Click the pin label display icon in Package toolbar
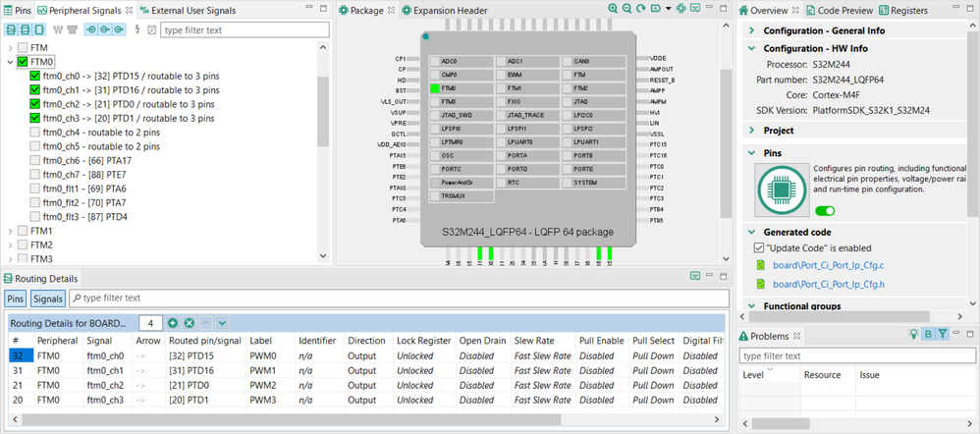The height and width of the screenshot is (434, 980). (656, 9)
